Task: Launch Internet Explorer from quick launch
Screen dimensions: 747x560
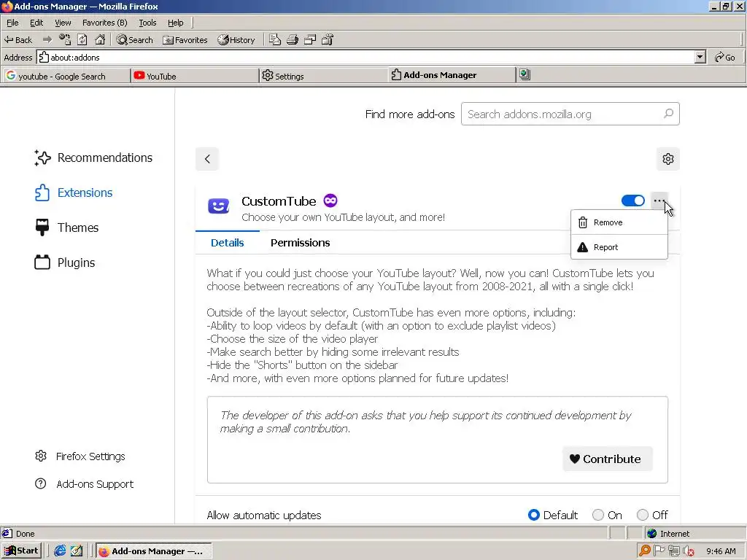Action: point(60,551)
